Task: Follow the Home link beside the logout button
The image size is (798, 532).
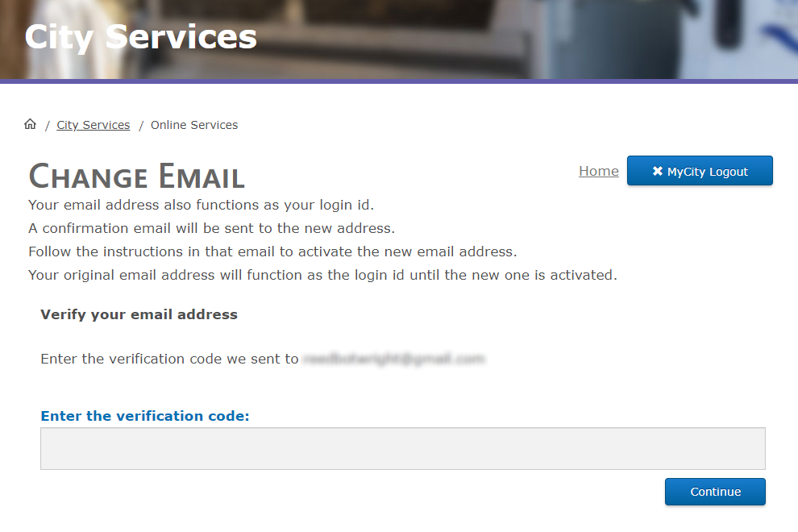Action: pos(598,170)
